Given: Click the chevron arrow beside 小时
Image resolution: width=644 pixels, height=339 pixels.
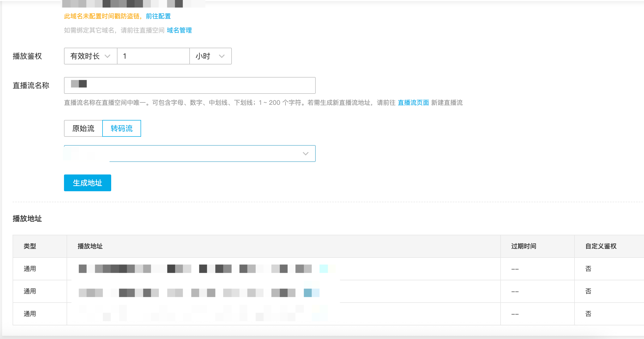Looking at the screenshot, I should pos(222,56).
